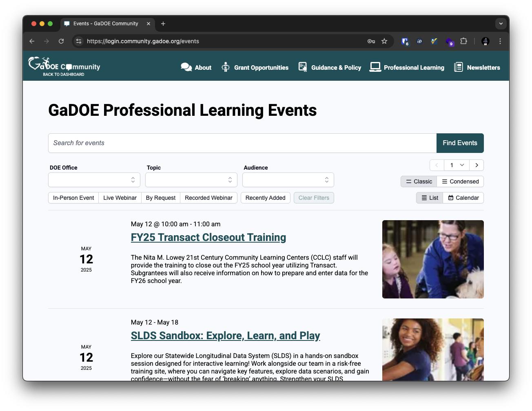Toggle the Live Webinar filter

pos(120,198)
